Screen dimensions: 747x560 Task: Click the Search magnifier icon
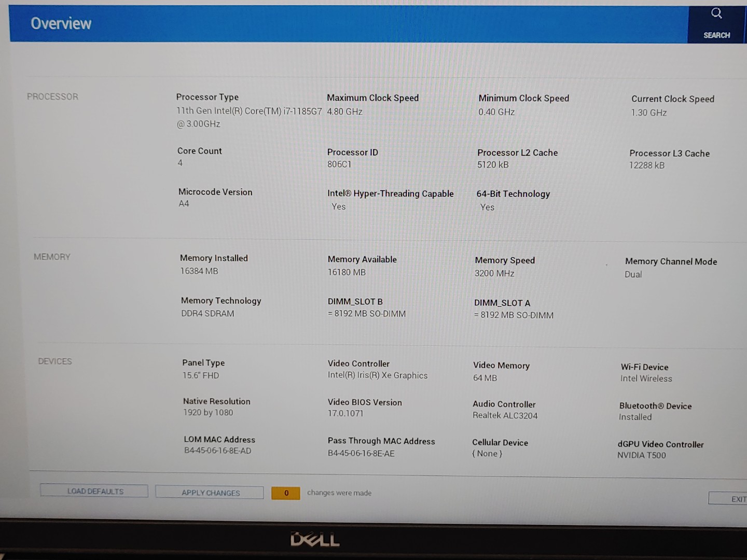(716, 14)
